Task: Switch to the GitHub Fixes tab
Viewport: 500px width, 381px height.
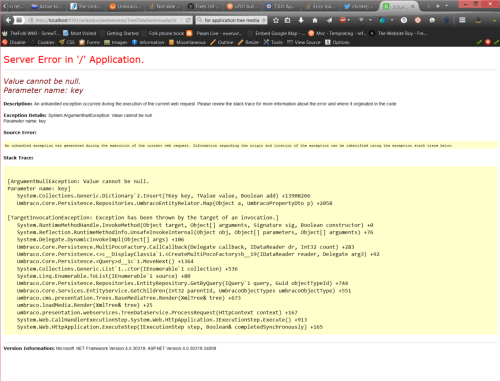Action: click(203, 6)
